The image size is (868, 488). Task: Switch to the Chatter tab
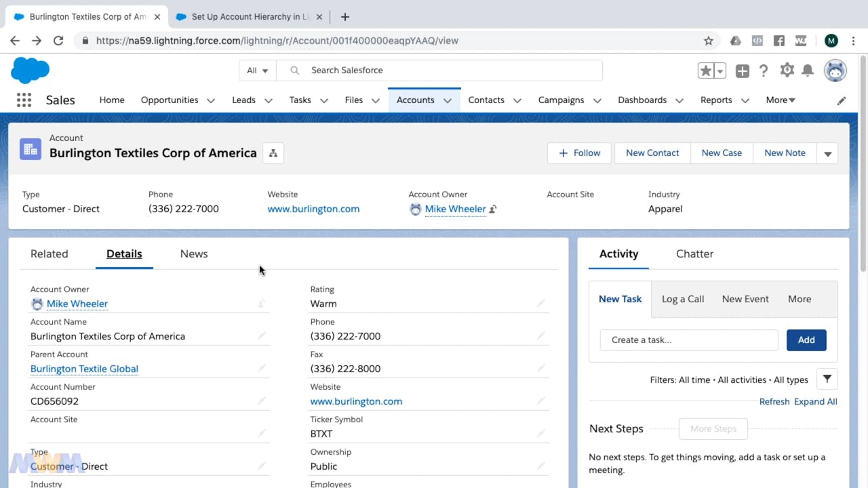pos(694,254)
